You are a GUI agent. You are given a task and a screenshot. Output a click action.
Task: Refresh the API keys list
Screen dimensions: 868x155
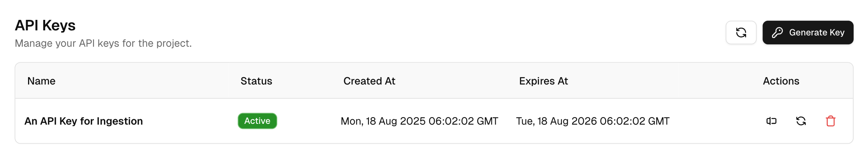click(741, 32)
